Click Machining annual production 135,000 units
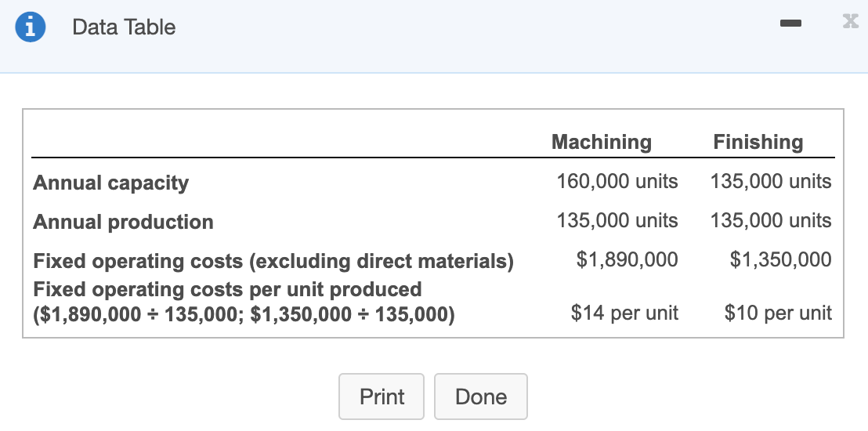 pyautogui.click(x=617, y=220)
